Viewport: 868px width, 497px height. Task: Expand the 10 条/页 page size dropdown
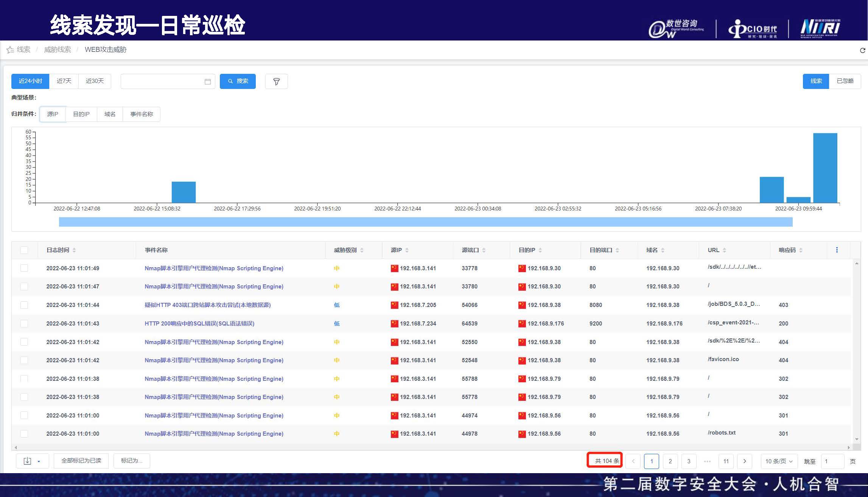pyautogui.click(x=779, y=461)
